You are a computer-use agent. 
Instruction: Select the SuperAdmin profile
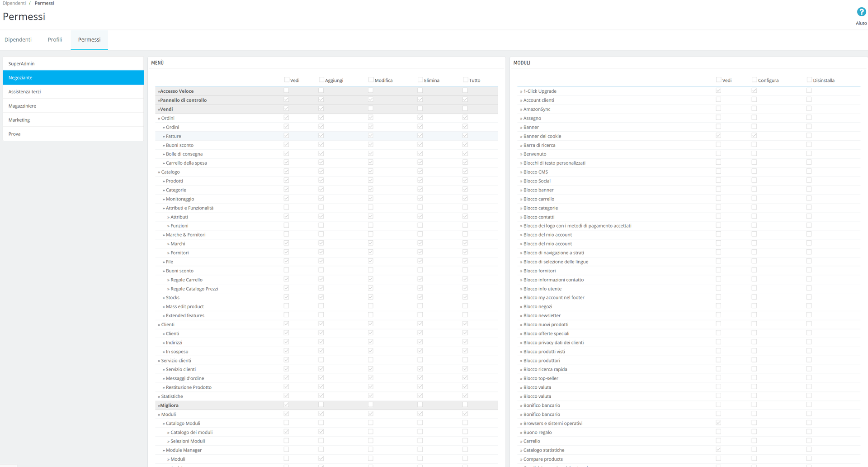click(73, 64)
